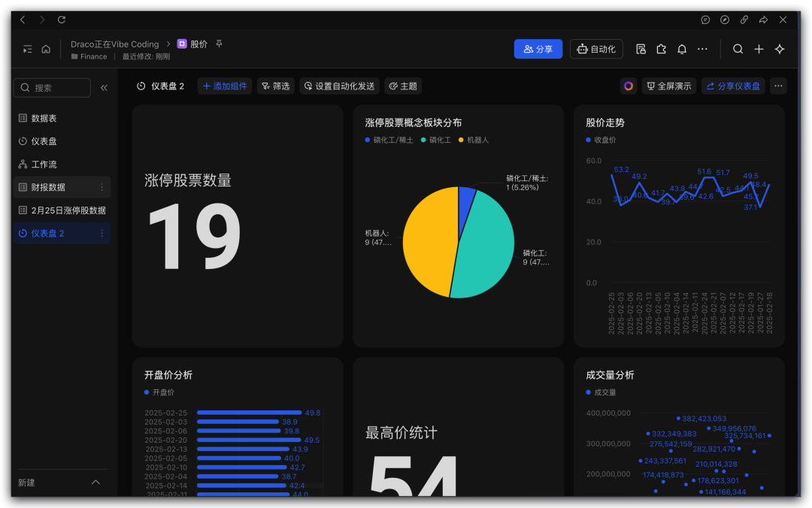This screenshot has height=508, width=812.
Task: Click the pin icon beside 股价 title
Action: coord(219,44)
